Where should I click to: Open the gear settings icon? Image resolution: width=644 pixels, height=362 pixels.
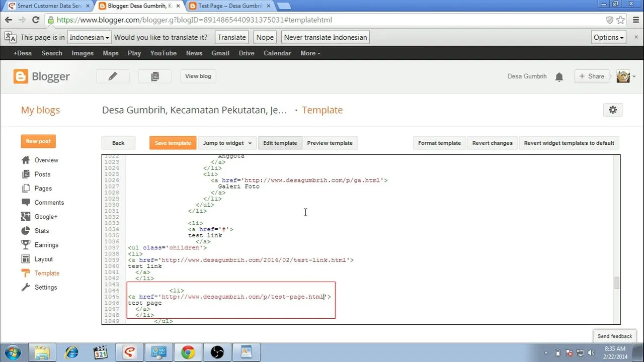coord(612,110)
